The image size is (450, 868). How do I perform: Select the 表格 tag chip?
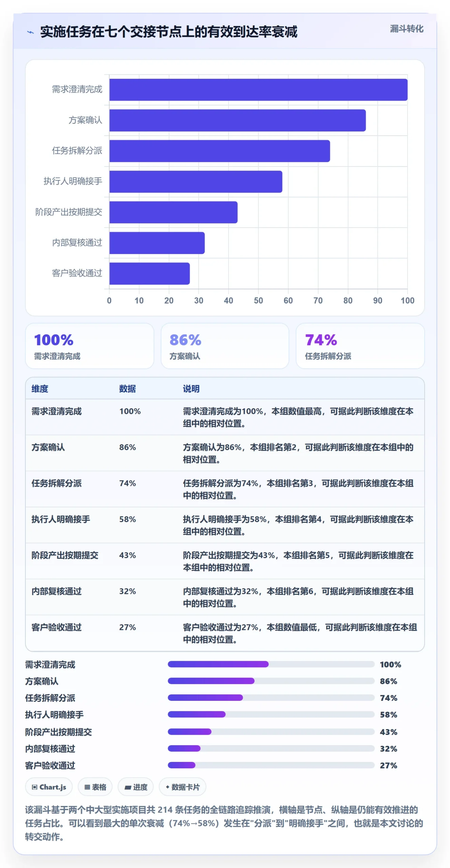tap(95, 787)
